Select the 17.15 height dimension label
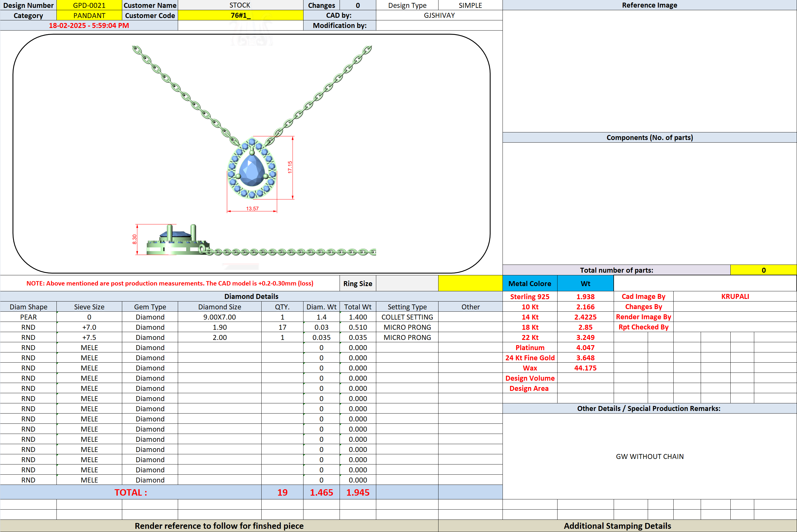The height and width of the screenshot is (532, 797). [x=290, y=167]
